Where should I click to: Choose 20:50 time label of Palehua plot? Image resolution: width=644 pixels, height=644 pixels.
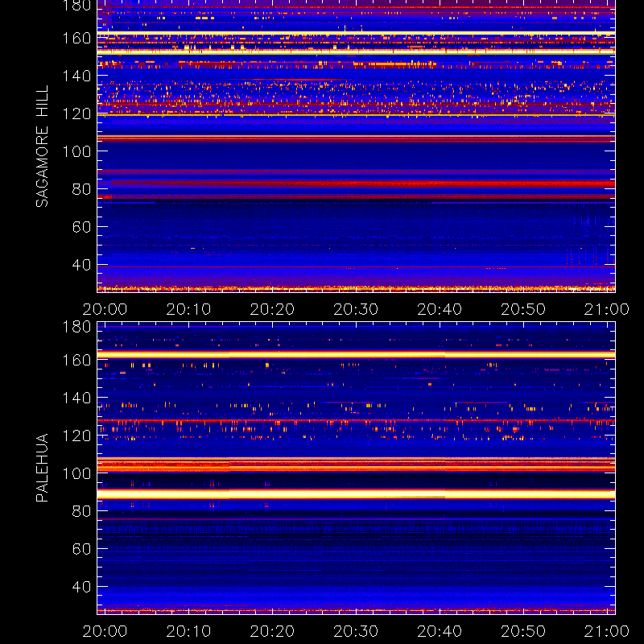click(x=523, y=631)
